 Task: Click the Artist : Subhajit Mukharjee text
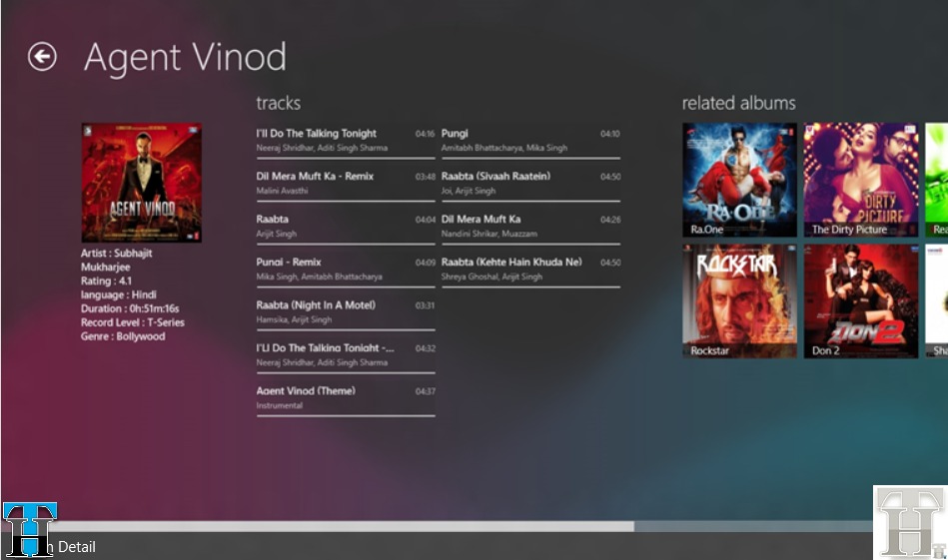116,260
